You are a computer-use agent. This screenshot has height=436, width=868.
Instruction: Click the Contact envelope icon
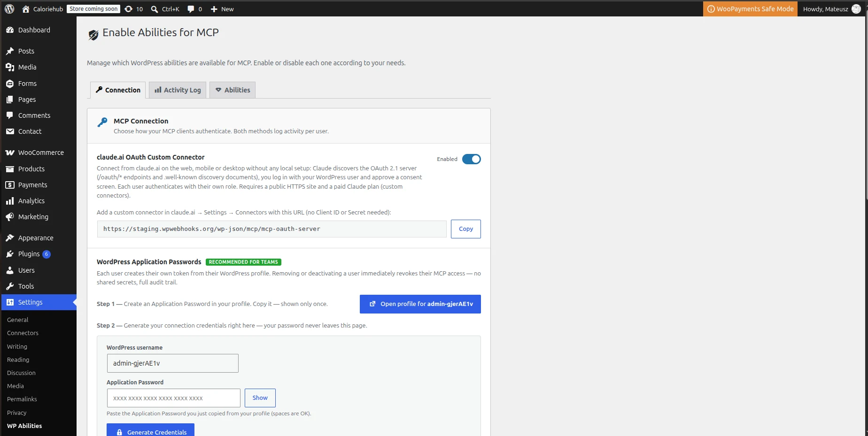click(10, 131)
